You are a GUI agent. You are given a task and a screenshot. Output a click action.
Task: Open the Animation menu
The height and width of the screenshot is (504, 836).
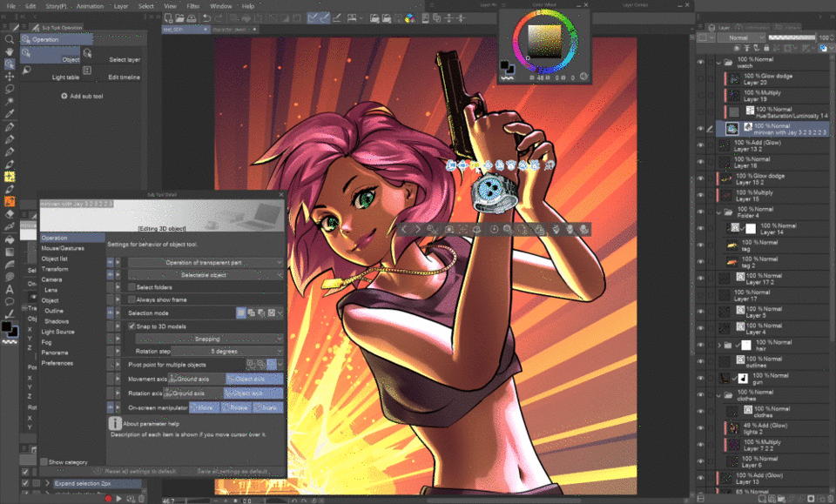click(x=90, y=6)
